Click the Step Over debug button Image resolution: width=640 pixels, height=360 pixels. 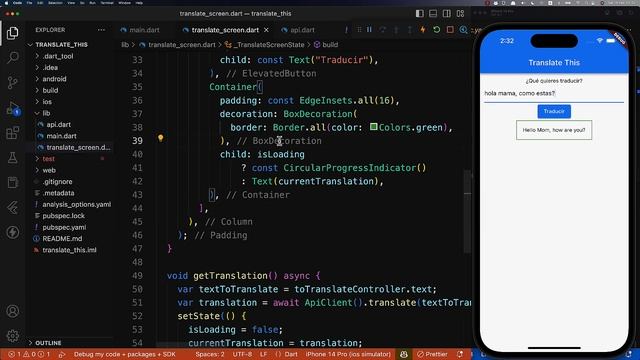(382, 30)
